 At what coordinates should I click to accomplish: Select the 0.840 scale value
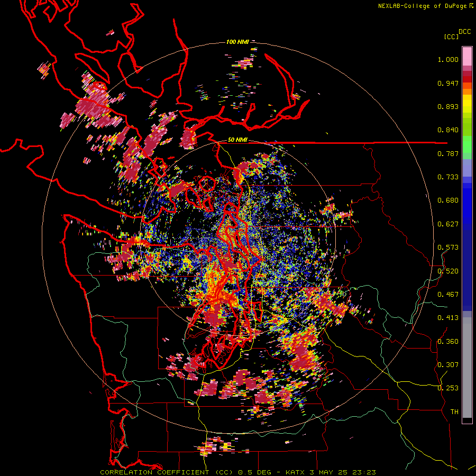(x=448, y=130)
